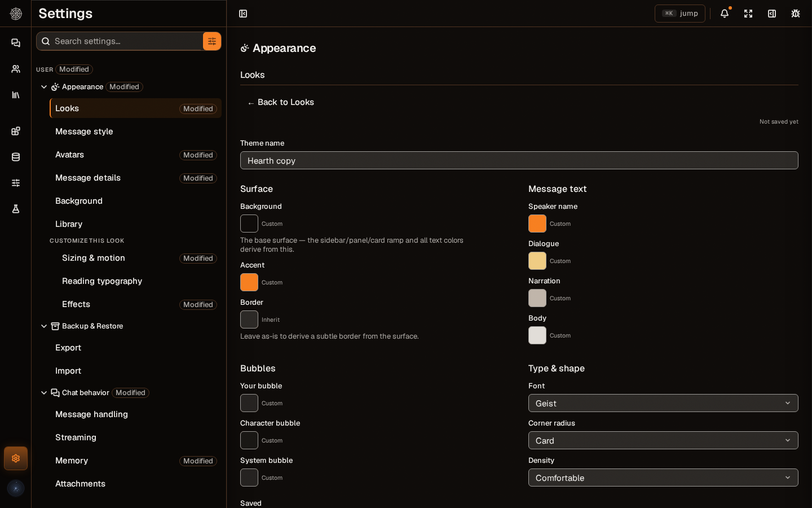This screenshot has width=812, height=508.
Task: Click the Appearance heading icon
Action: click(245, 48)
